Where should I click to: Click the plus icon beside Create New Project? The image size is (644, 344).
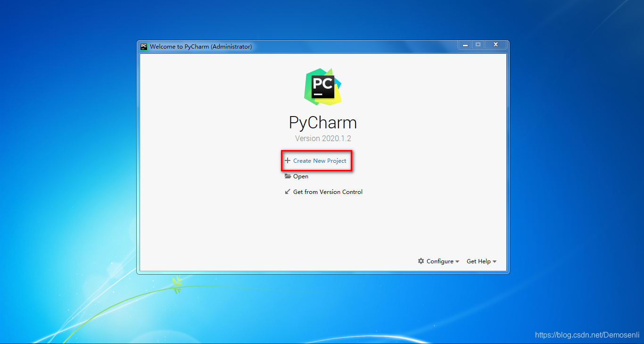click(x=288, y=161)
